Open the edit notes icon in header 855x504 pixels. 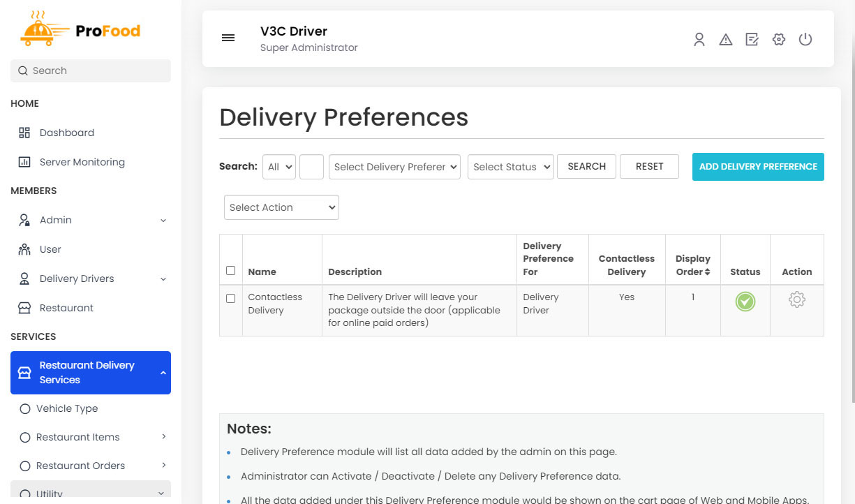pos(752,40)
